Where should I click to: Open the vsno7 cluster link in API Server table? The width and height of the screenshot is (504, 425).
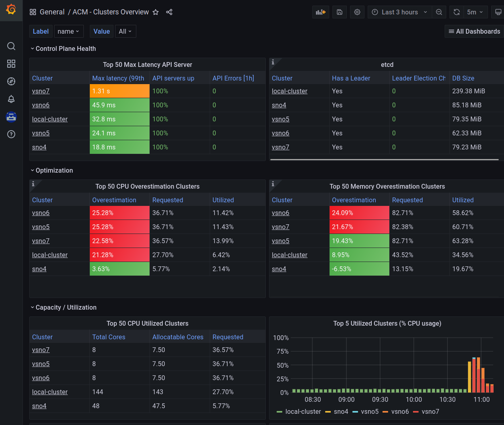pyautogui.click(x=41, y=91)
